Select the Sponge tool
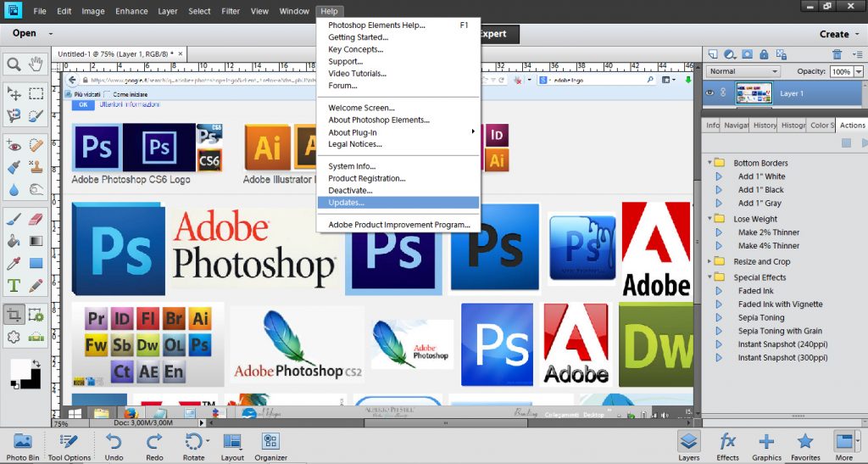The image size is (868, 464). pyautogui.click(x=36, y=190)
